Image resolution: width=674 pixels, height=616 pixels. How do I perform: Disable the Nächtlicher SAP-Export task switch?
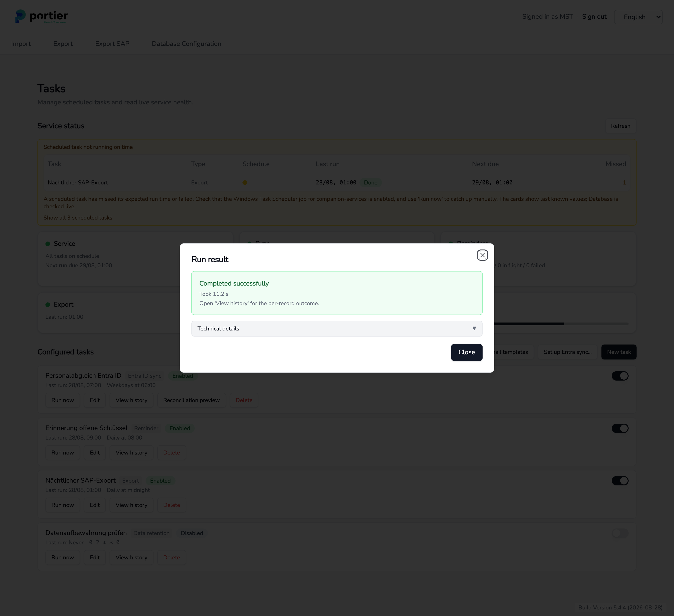click(620, 481)
